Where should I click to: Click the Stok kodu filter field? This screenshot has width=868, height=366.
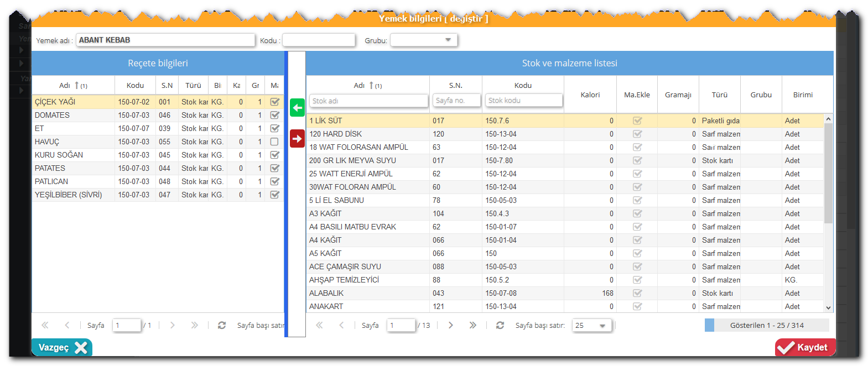(x=523, y=101)
